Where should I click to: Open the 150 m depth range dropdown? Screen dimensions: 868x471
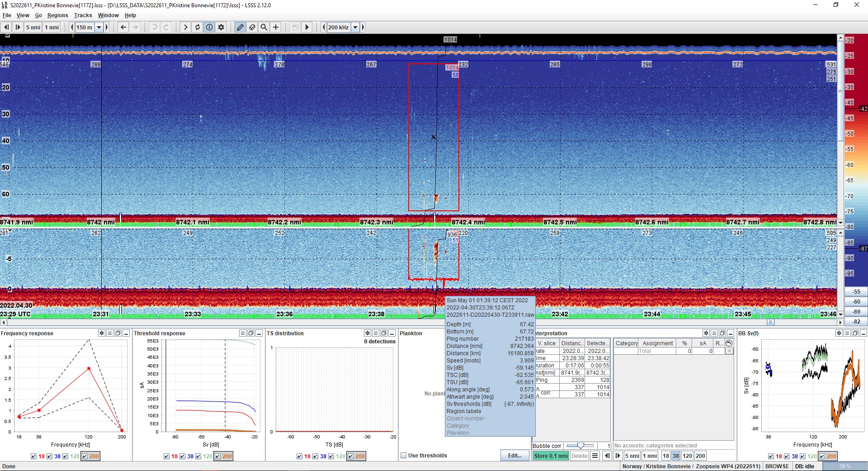99,27
